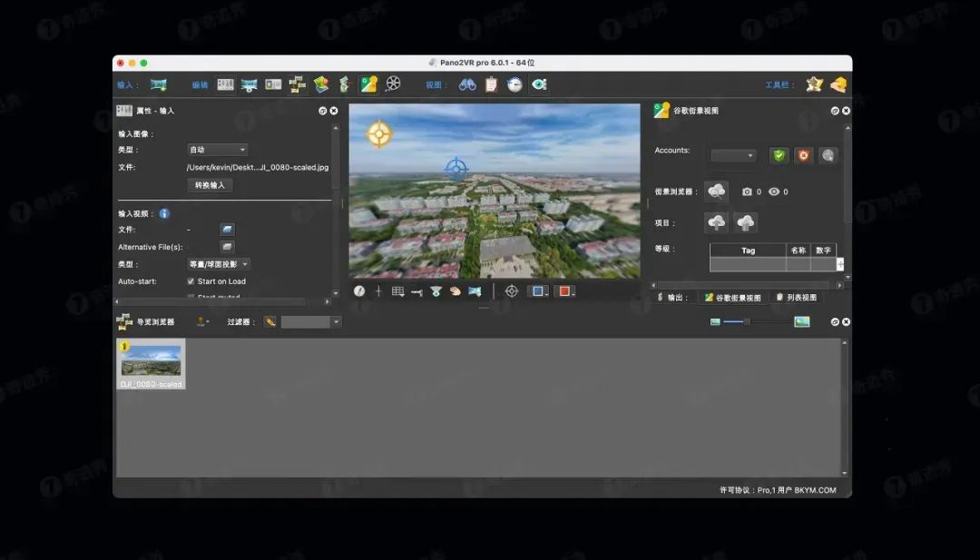
Task: Click the 转换输入 button
Action: (210, 186)
